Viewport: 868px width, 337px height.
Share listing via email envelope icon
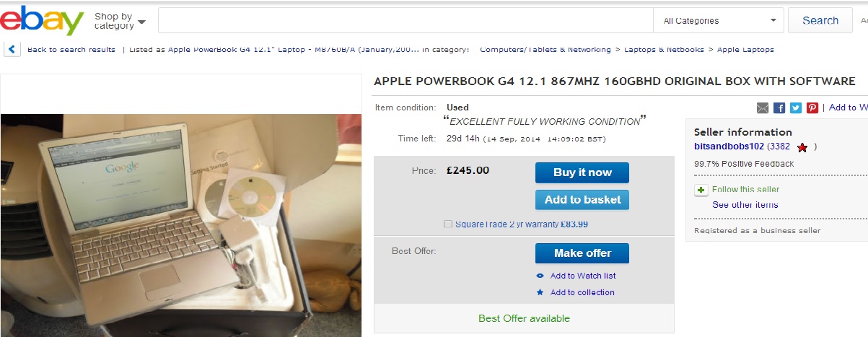coord(763,108)
